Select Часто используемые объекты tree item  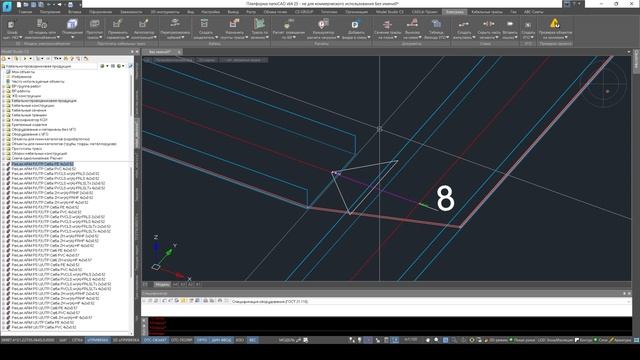click(38, 81)
